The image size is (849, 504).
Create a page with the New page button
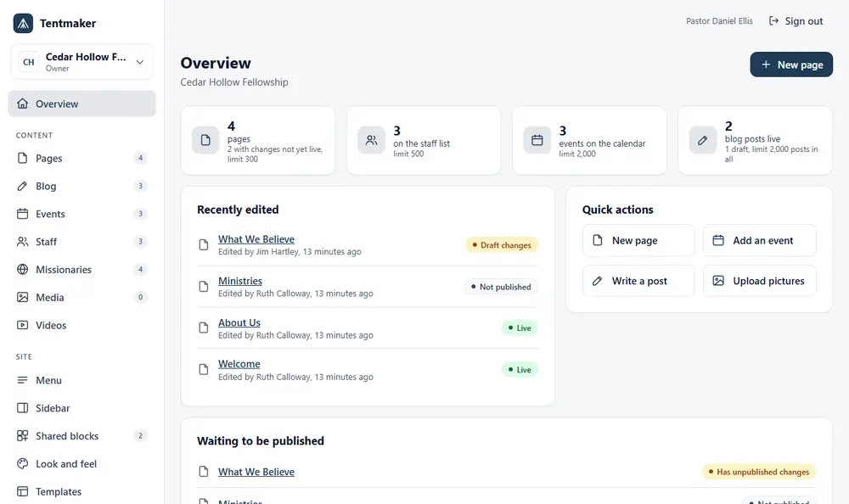791,64
